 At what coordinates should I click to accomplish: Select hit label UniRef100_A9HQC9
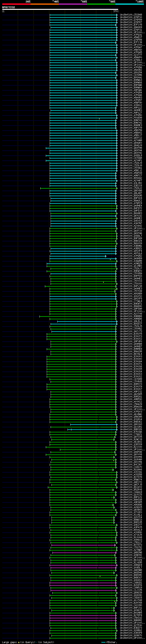(x=131, y=565)
